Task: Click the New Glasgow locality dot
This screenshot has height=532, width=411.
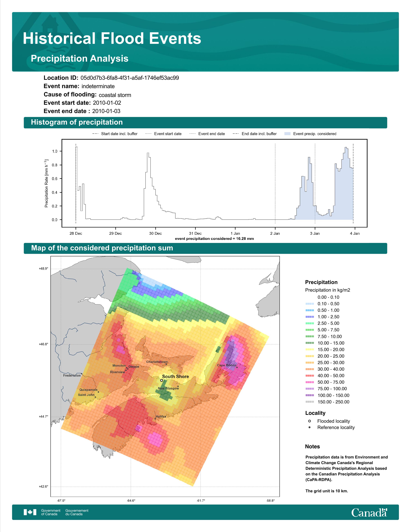Action: 178,386
